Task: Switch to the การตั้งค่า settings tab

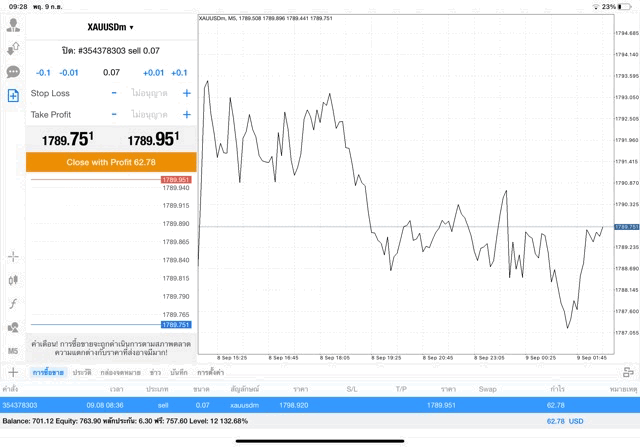Action: (210, 372)
